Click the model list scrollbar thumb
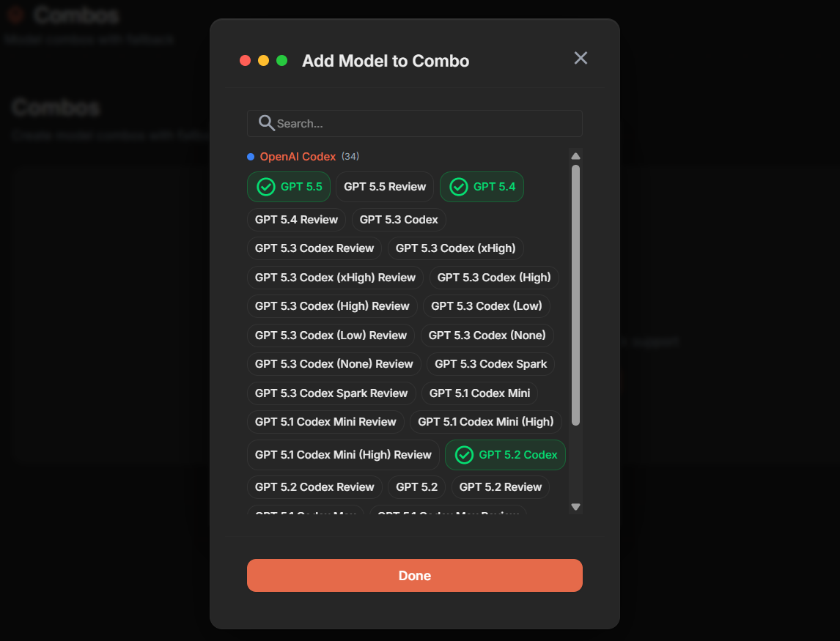 (576, 295)
